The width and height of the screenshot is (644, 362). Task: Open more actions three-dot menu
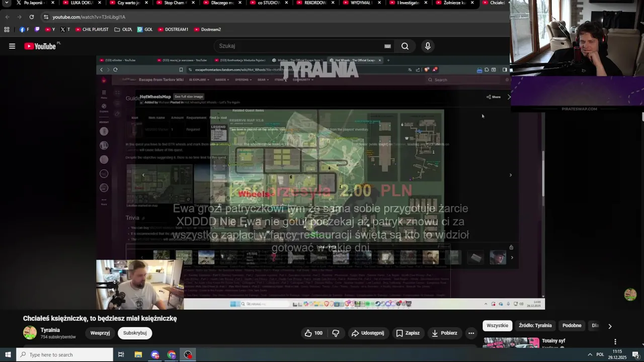[471, 333]
